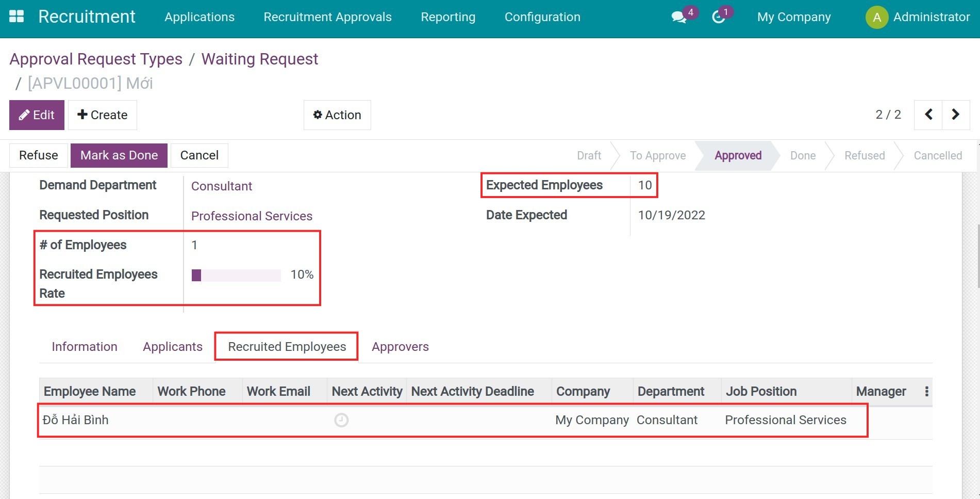Expand the Configuration menu
This screenshot has height=499, width=980.
(x=542, y=17)
